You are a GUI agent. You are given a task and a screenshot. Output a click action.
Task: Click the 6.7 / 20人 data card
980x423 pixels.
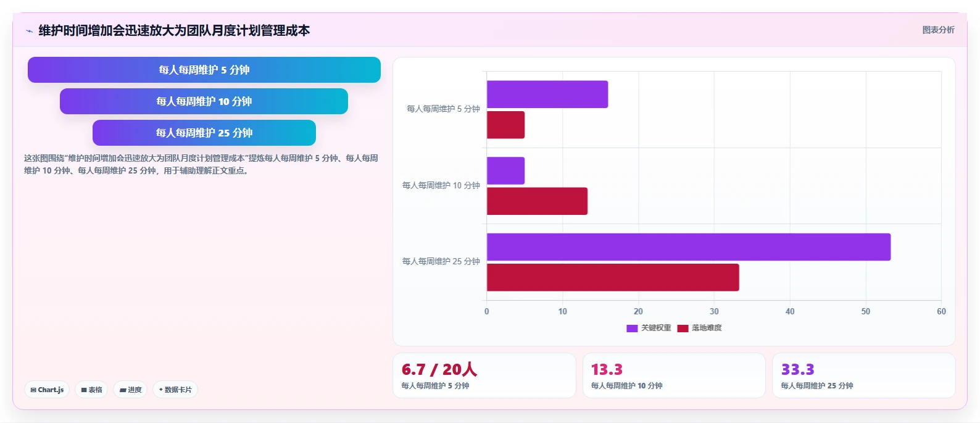point(484,375)
